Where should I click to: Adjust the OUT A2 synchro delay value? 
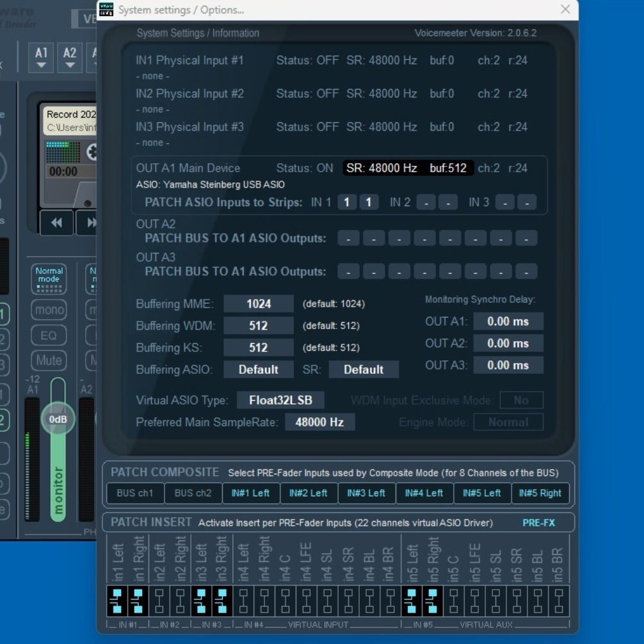(x=508, y=343)
